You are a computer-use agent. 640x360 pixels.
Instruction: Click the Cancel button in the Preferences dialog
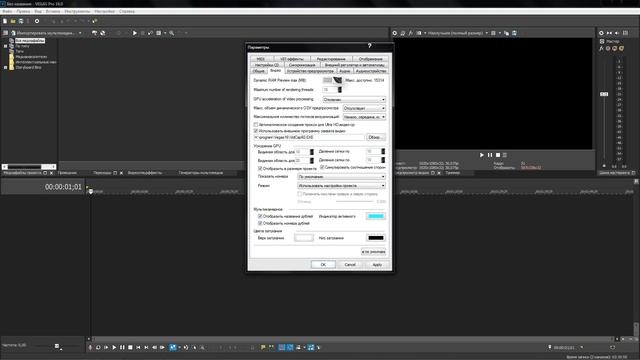[350, 264]
